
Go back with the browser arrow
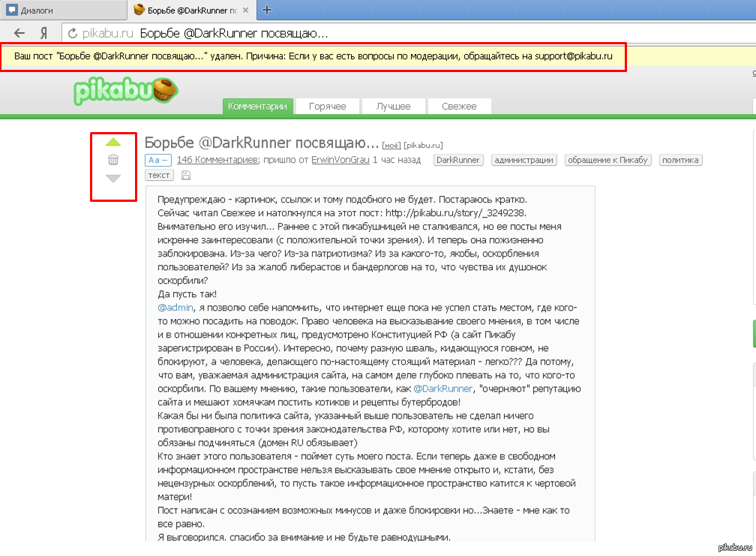(x=19, y=33)
